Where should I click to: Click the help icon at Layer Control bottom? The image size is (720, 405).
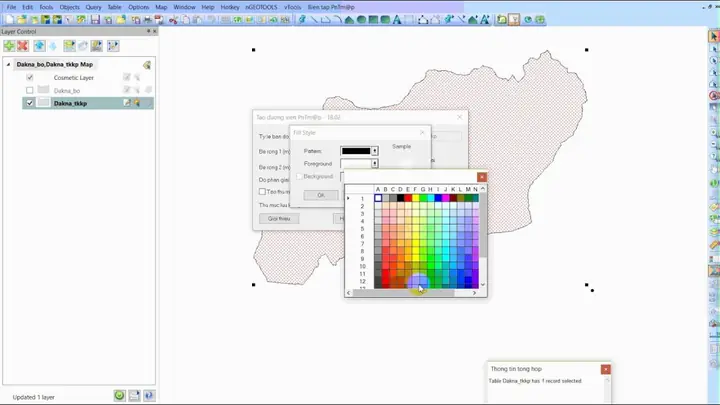149,395
